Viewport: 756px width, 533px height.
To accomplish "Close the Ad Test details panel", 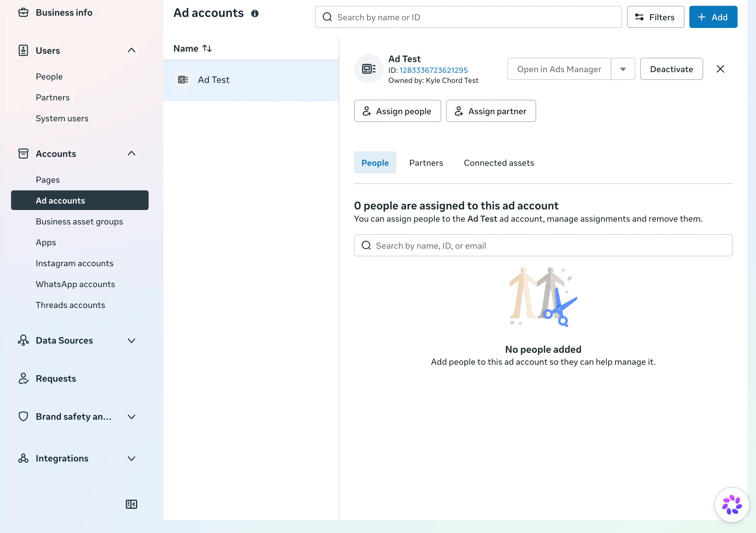I will 720,69.
